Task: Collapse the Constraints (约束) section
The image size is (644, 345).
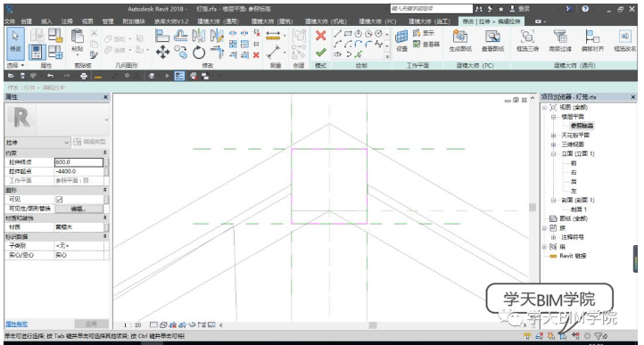Action: 104,152
